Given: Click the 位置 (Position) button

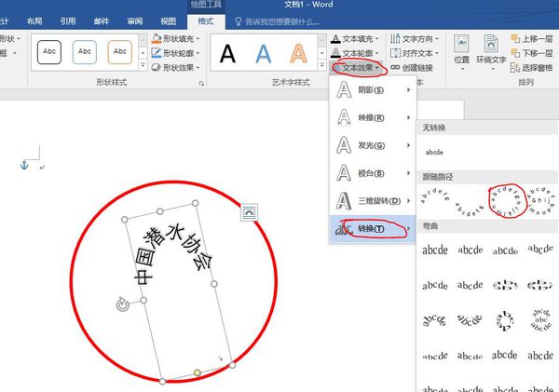Looking at the screenshot, I should pyautogui.click(x=461, y=49).
